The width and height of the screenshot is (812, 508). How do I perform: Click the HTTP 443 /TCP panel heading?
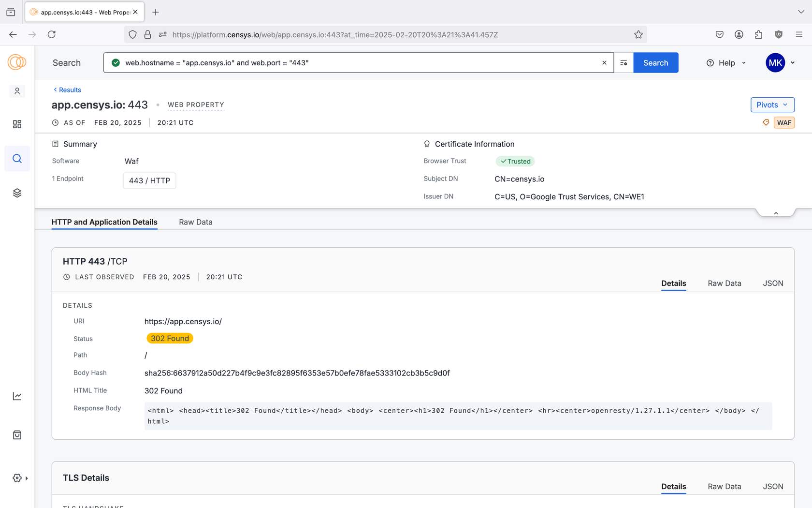coord(95,262)
